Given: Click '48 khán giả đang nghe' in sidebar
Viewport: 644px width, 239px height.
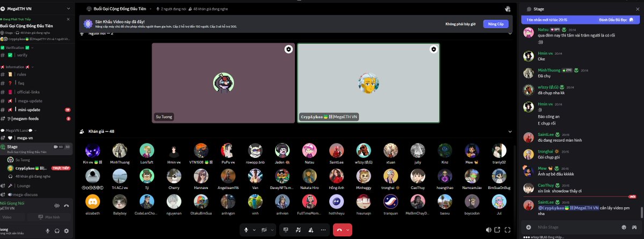Looking at the screenshot, I should pos(33,176).
